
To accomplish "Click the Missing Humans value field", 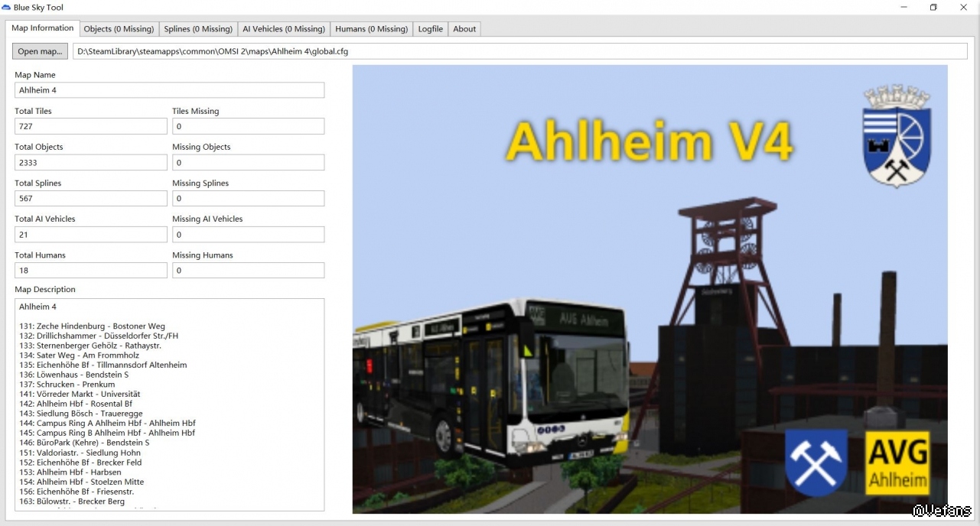I will pos(248,271).
